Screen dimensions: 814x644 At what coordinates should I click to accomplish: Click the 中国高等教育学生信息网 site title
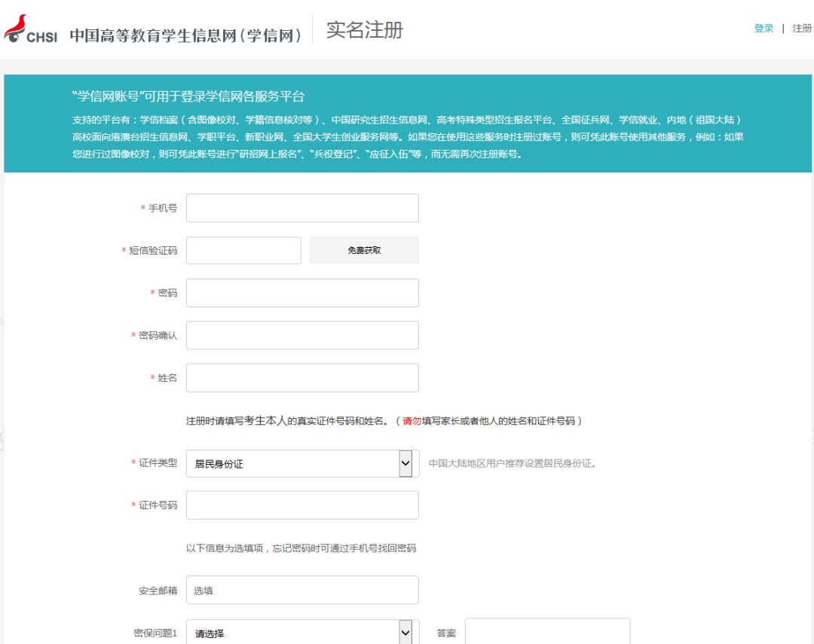[185, 35]
